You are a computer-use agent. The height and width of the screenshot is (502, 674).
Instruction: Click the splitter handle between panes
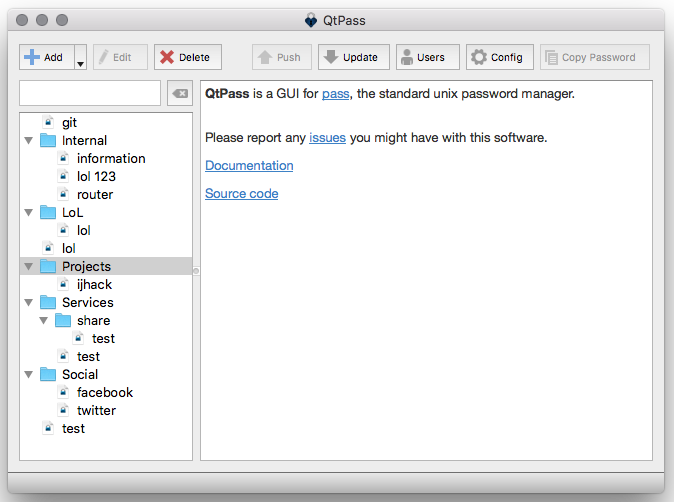pyautogui.click(x=196, y=271)
